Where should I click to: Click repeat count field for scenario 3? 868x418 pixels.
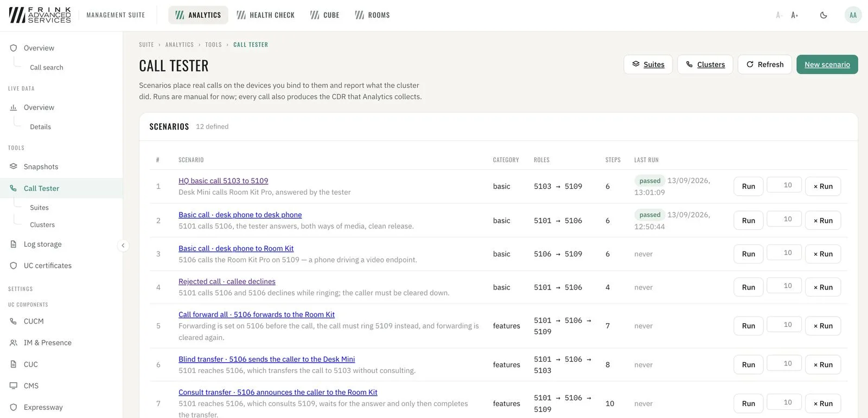(784, 253)
